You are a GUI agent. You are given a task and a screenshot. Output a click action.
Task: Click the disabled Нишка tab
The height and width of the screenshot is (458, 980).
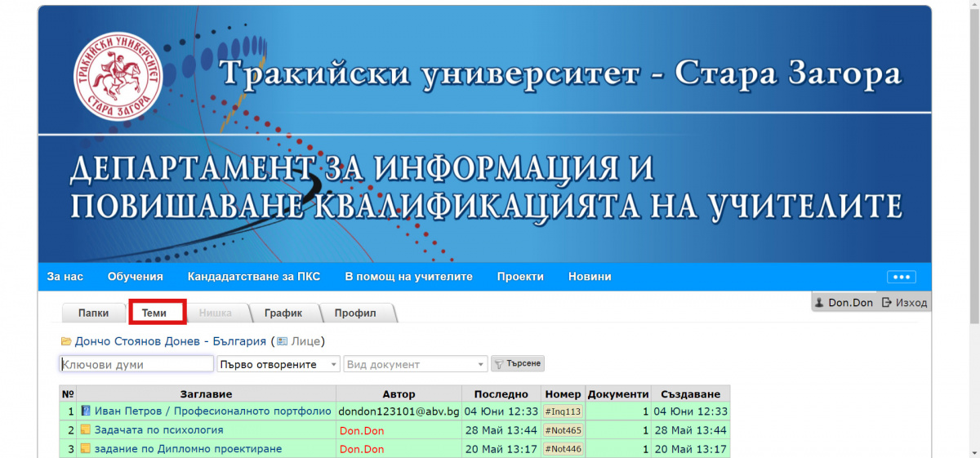point(216,313)
